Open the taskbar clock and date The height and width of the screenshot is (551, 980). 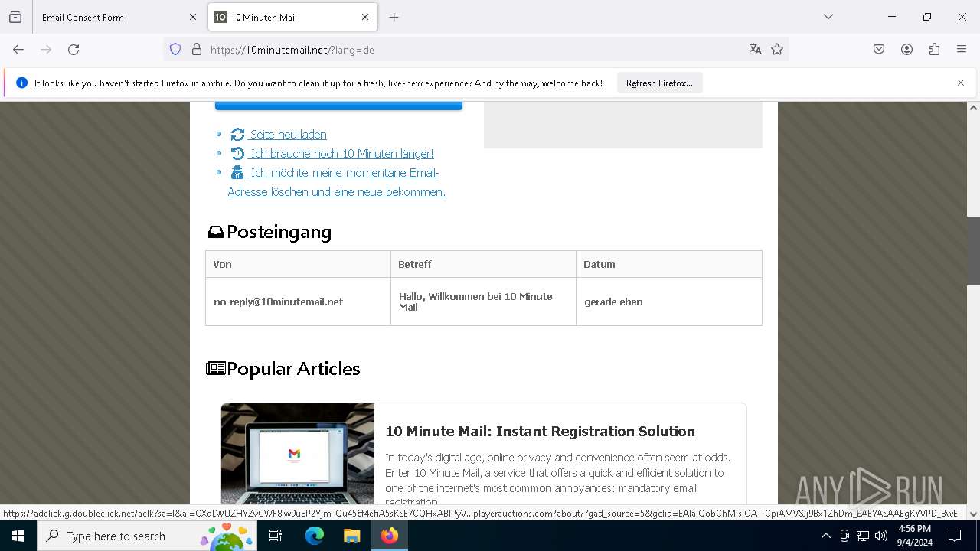tap(914, 536)
